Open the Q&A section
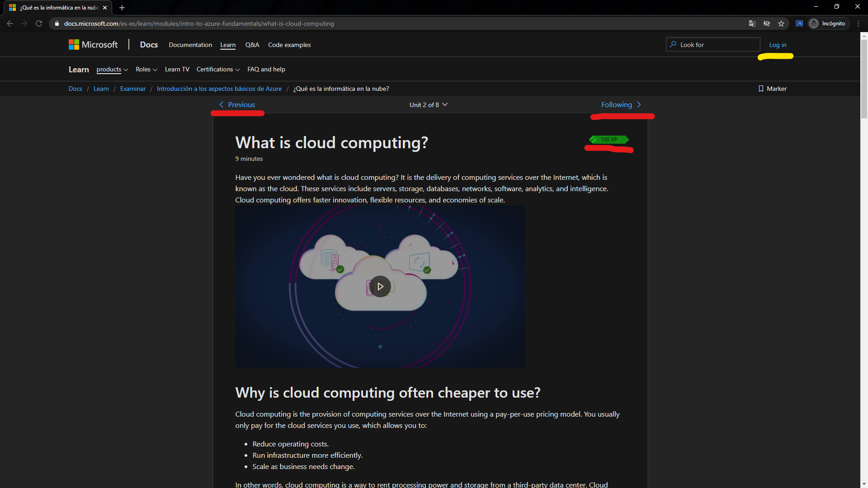 [252, 45]
